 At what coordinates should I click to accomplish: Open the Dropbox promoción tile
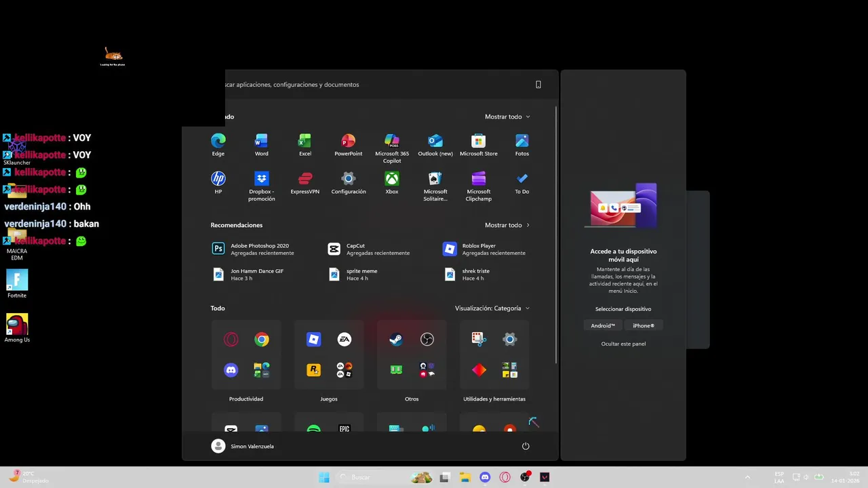click(261, 186)
